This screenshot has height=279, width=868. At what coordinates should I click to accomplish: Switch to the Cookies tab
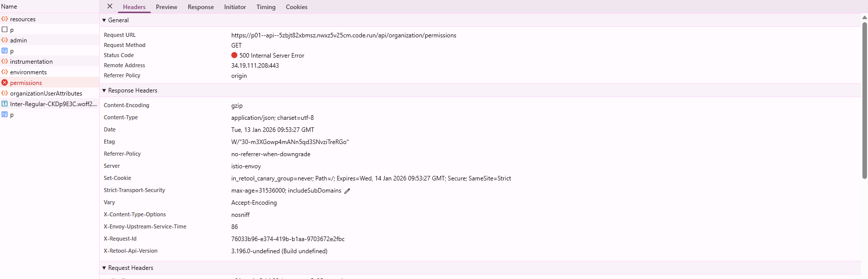pos(297,7)
